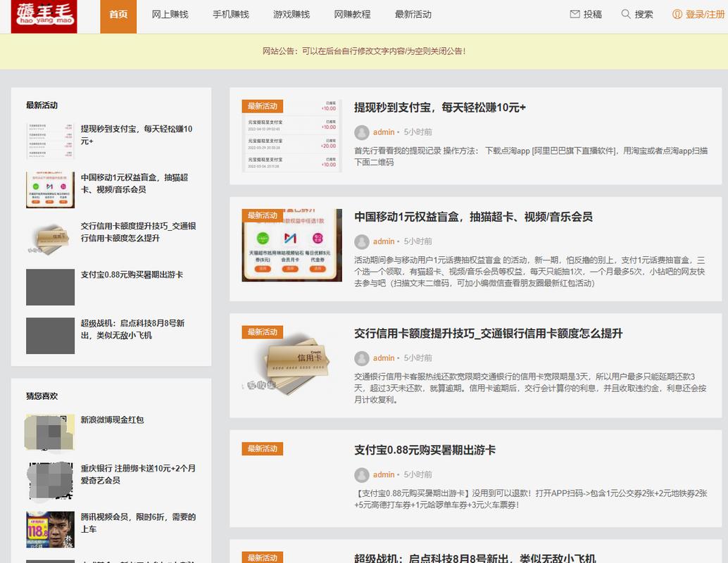Click sidebar thumbnail for 提现秒到支付宝

(50, 141)
